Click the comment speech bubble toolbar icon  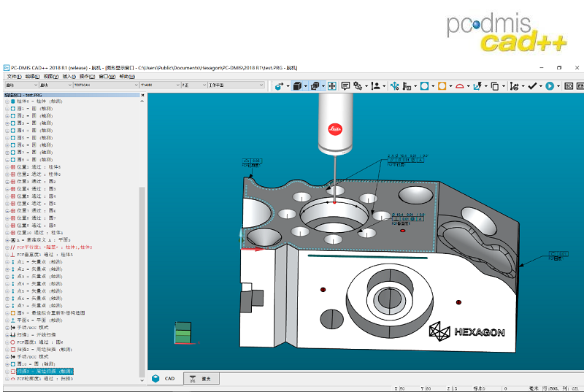[345, 86]
